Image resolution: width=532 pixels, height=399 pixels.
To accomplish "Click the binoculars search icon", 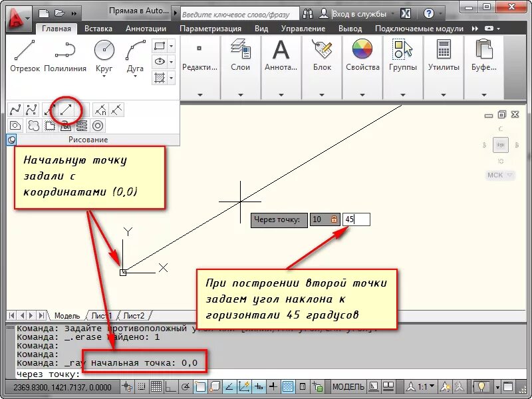I will [308, 13].
